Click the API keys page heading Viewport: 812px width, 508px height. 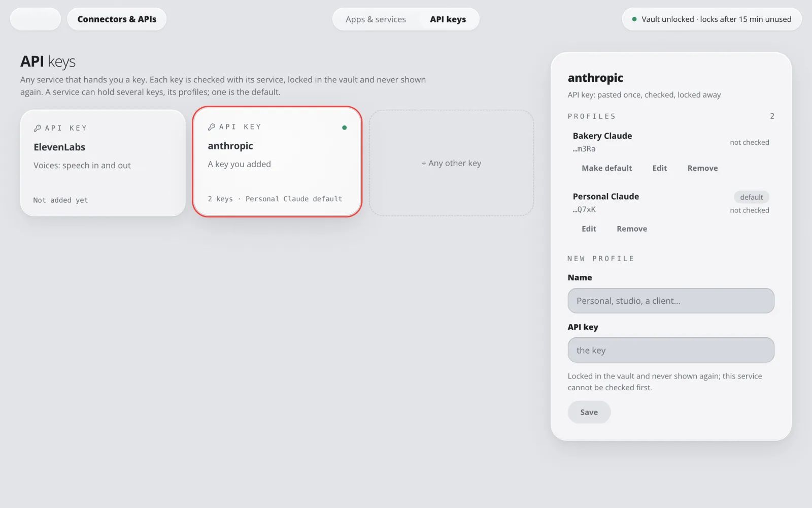[48, 61]
